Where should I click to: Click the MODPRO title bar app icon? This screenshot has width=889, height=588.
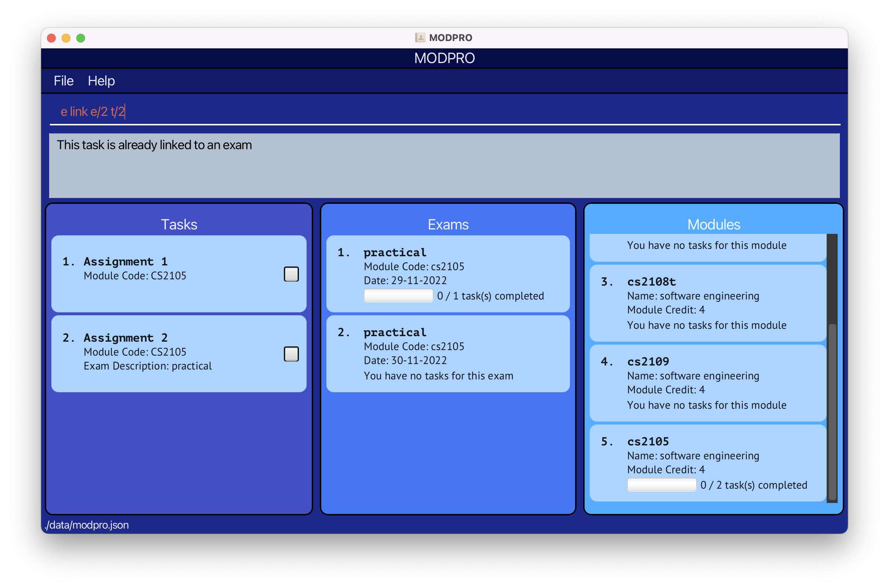(420, 37)
